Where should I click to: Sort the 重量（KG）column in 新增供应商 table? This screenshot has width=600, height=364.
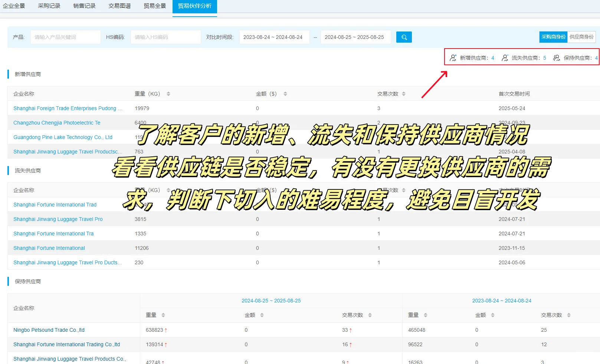(168, 93)
